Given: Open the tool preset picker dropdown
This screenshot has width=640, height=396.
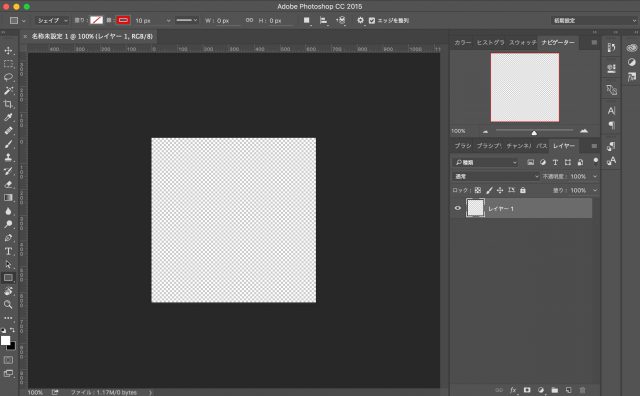Looking at the screenshot, I should tap(18, 20).
